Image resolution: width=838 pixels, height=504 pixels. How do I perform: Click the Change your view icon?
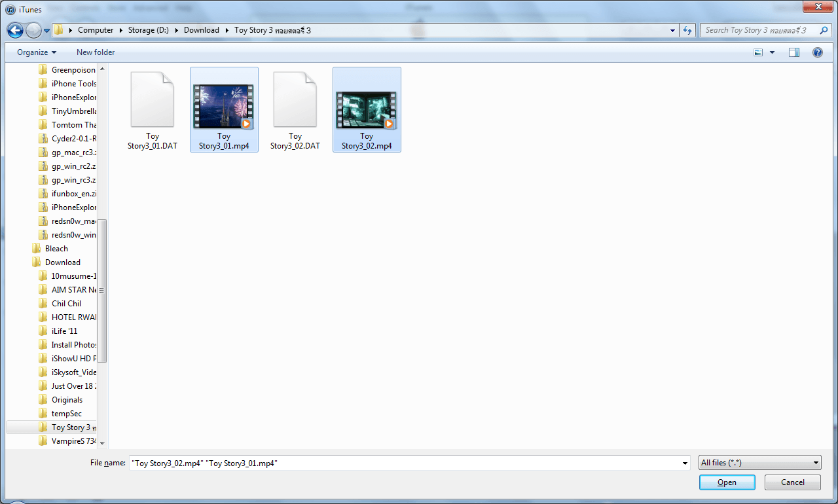point(759,52)
